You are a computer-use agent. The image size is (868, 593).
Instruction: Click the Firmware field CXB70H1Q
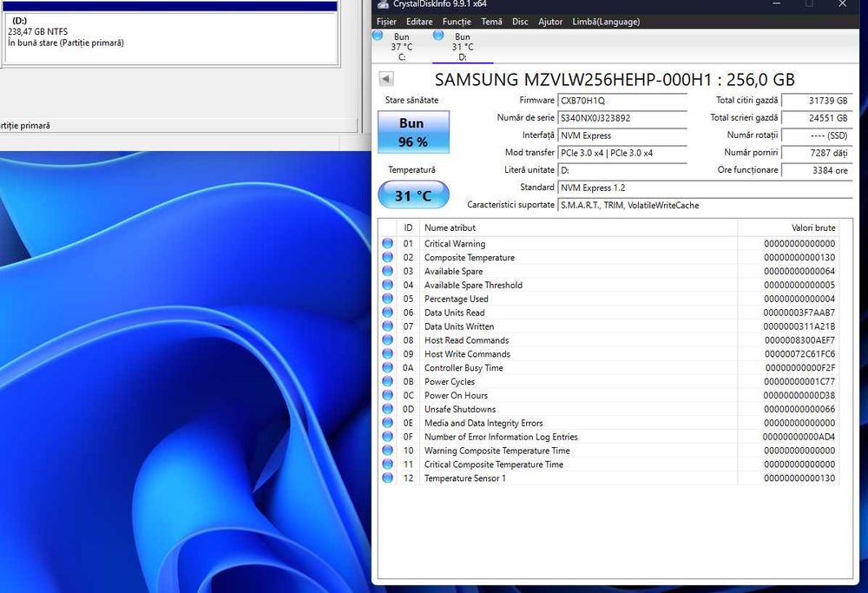click(622, 100)
